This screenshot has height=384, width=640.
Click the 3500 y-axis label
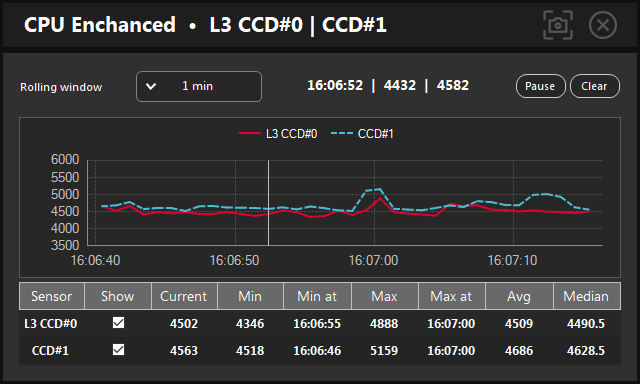point(65,245)
